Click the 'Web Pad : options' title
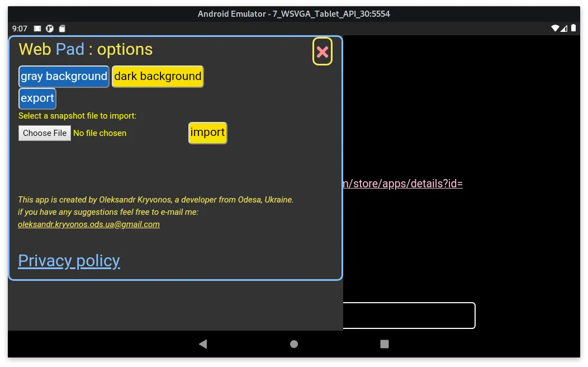Viewport: 588px width, 367px height. click(x=86, y=50)
